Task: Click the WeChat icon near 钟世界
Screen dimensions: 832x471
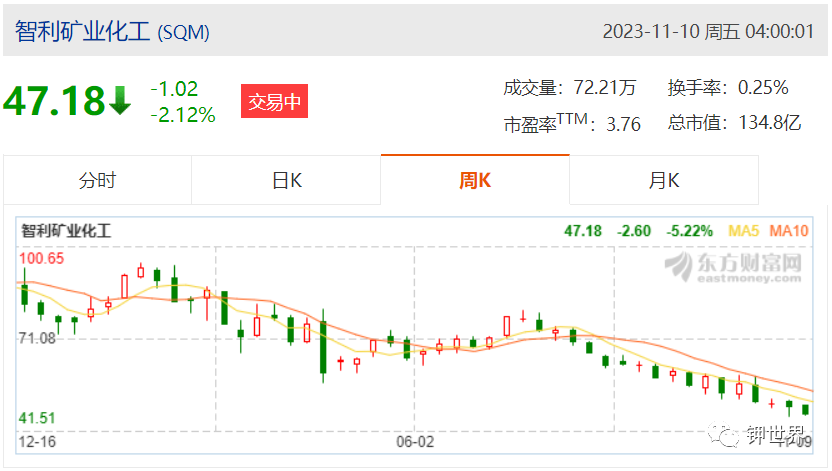Action: coord(723,434)
